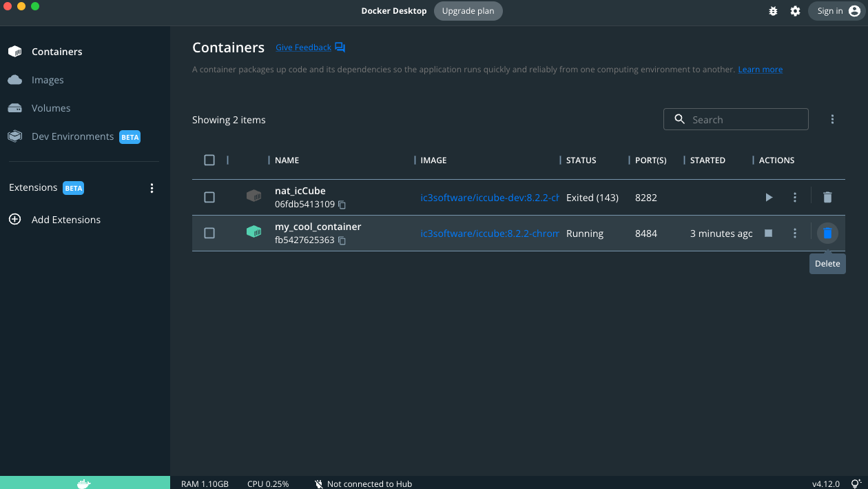This screenshot has width=868, height=489.
Task: Click the Extensions BETA badge
Action: click(73, 188)
